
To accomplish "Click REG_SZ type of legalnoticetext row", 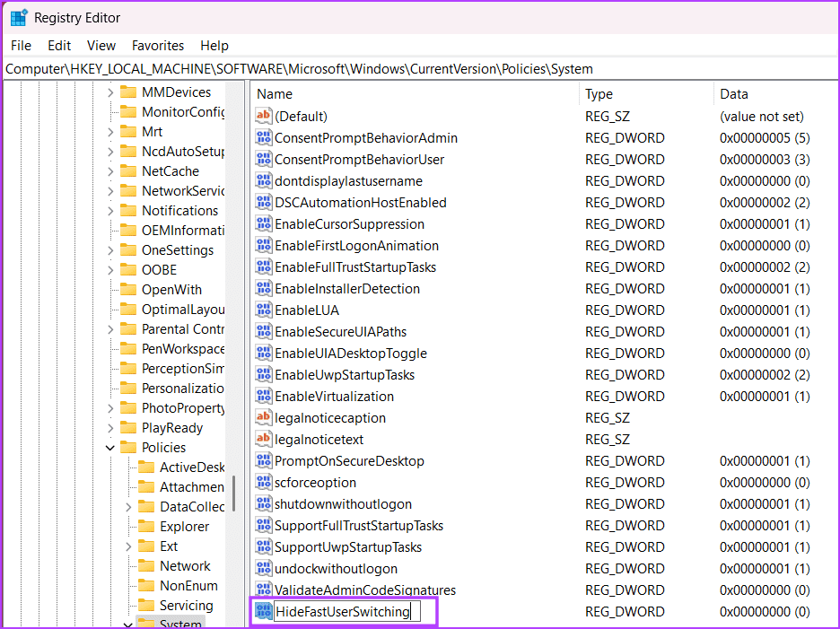I will 607,440.
